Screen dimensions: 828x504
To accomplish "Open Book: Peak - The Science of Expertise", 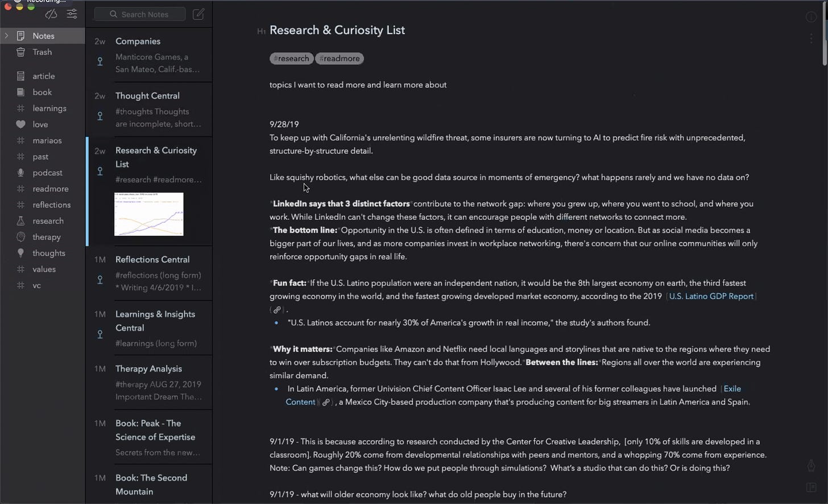I will pos(149,437).
